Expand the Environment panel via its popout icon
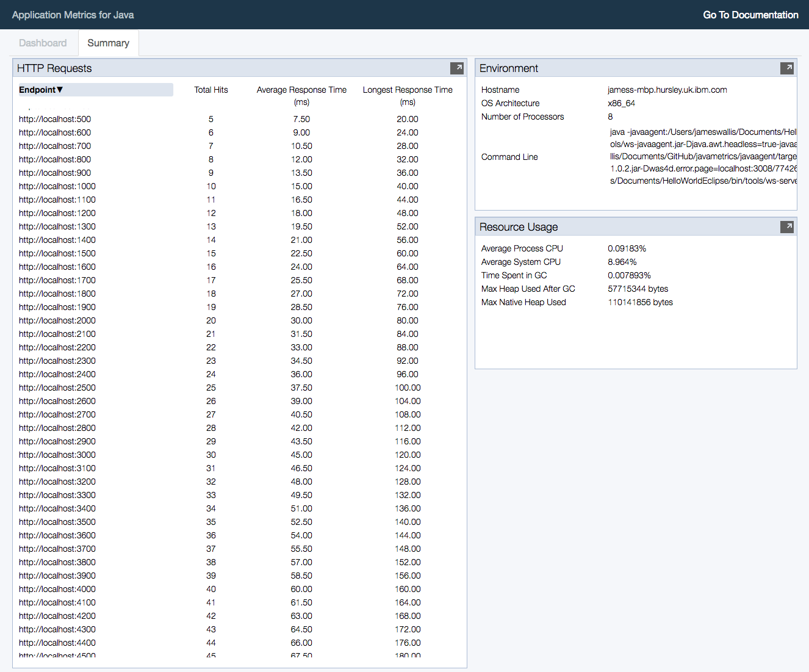This screenshot has width=809, height=672. point(788,68)
